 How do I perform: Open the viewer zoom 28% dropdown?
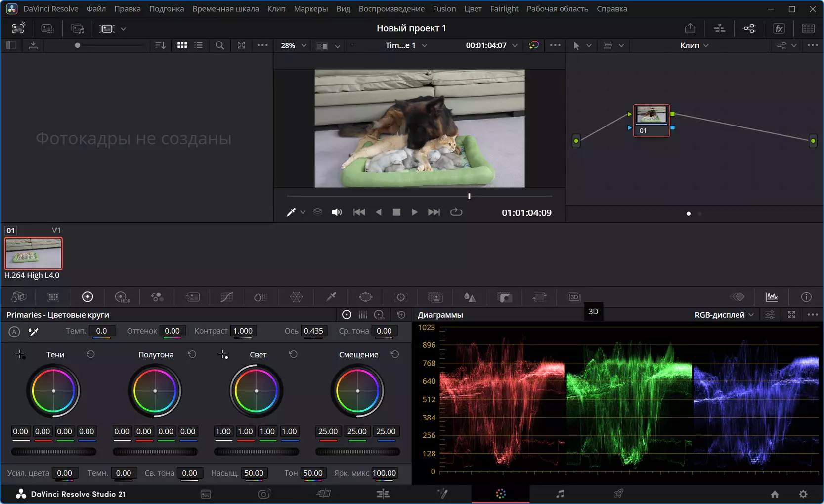[294, 45]
